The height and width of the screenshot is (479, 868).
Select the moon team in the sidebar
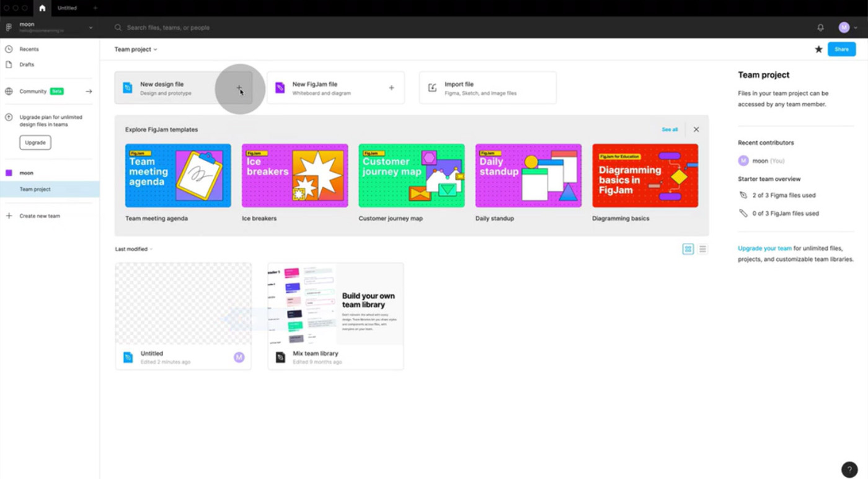click(26, 173)
